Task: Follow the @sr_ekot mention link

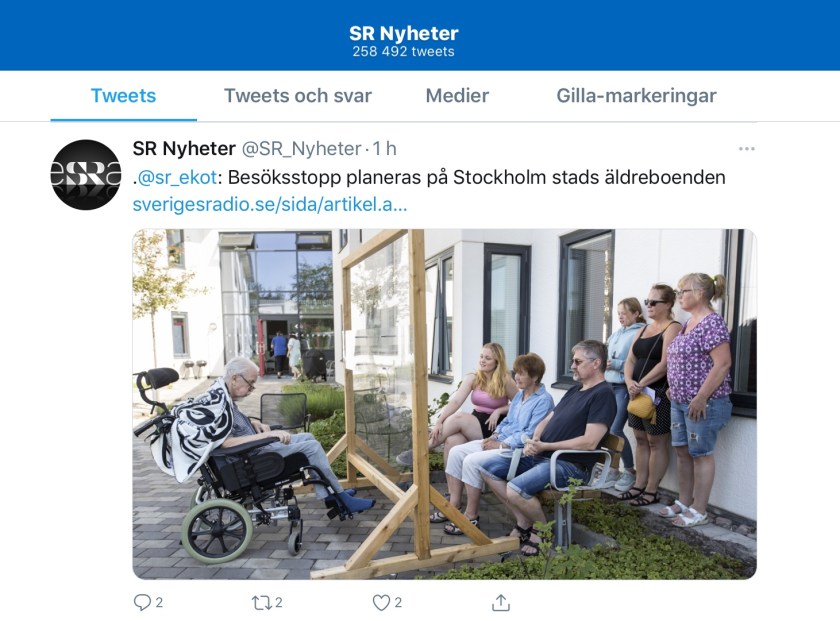Action: click(177, 177)
